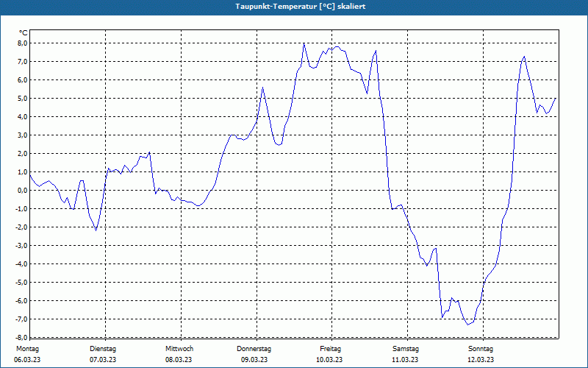588x368 pixels.
Task: Select the -2,0 y-axis value
Action: (21, 227)
